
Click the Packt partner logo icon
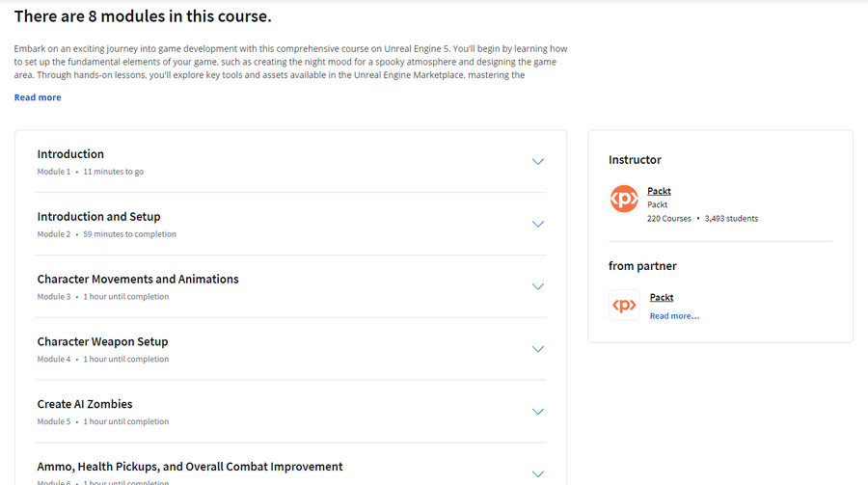tap(624, 305)
